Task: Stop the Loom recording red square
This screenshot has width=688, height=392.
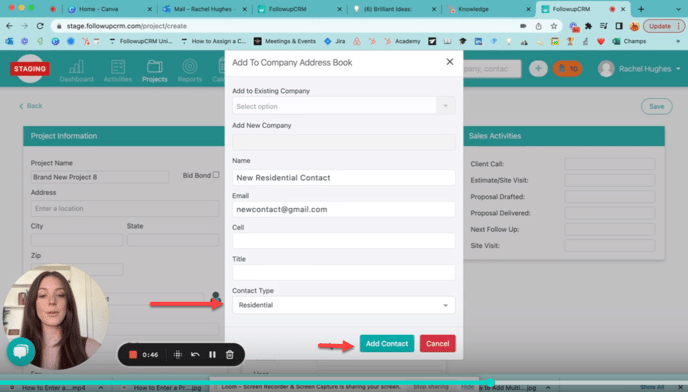Action: 133,354
